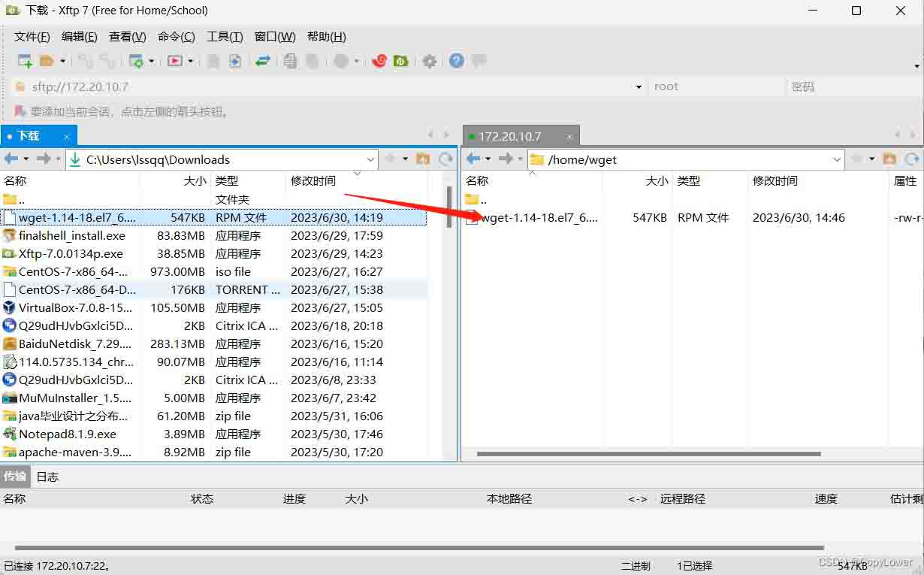924x575 pixels.
Task: Open the 工具(T) menu
Action: click(225, 37)
